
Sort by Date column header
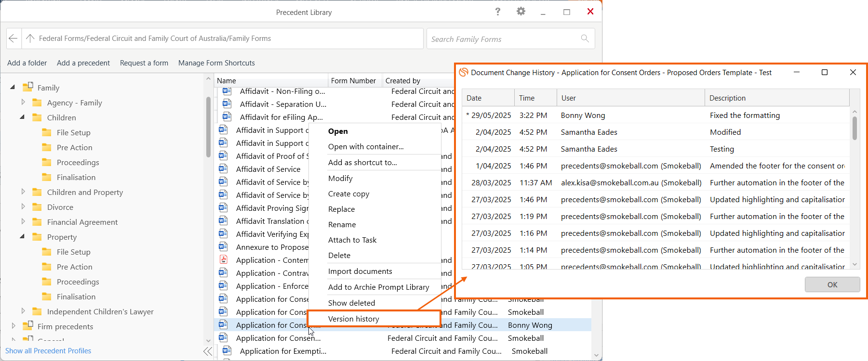488,98
